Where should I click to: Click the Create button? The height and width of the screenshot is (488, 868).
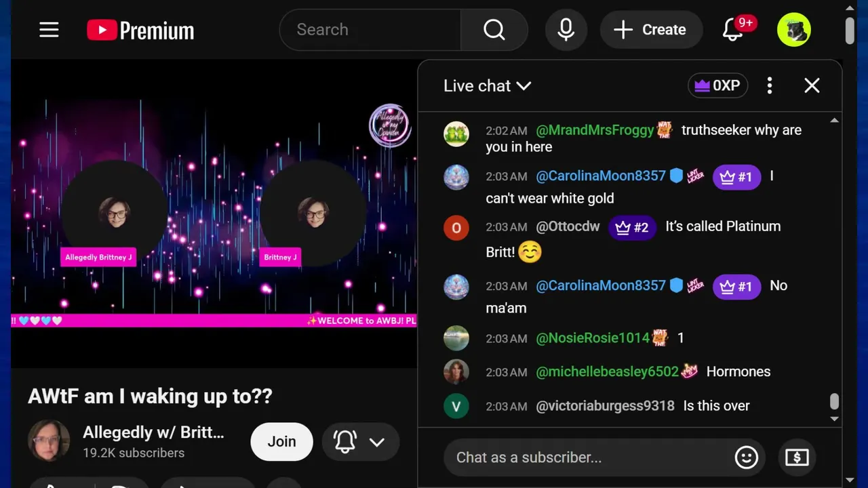coord(651,30)
